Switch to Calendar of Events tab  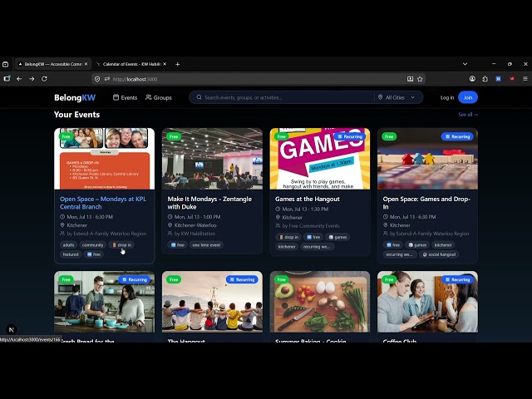click(x=131, y=64)
